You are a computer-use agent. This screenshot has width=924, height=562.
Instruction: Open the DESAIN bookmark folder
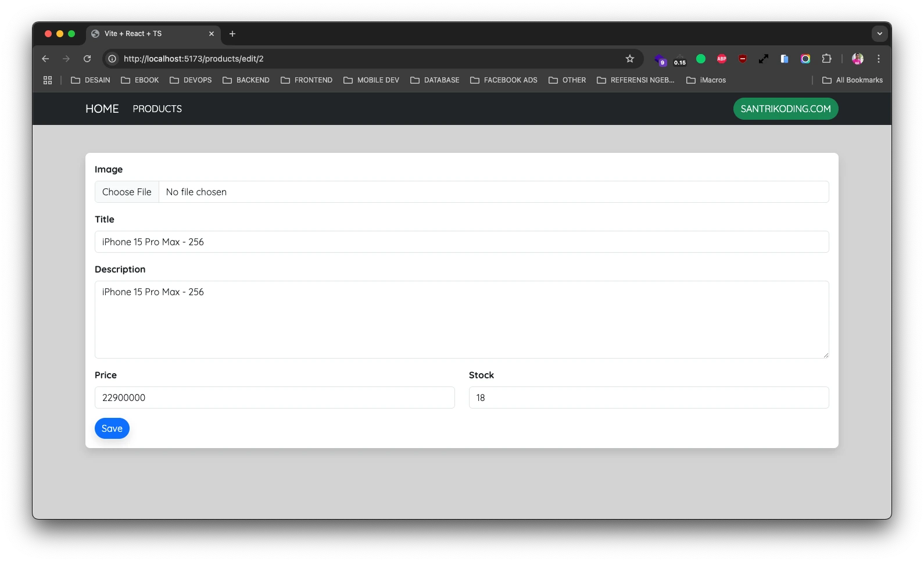point(91,80)
